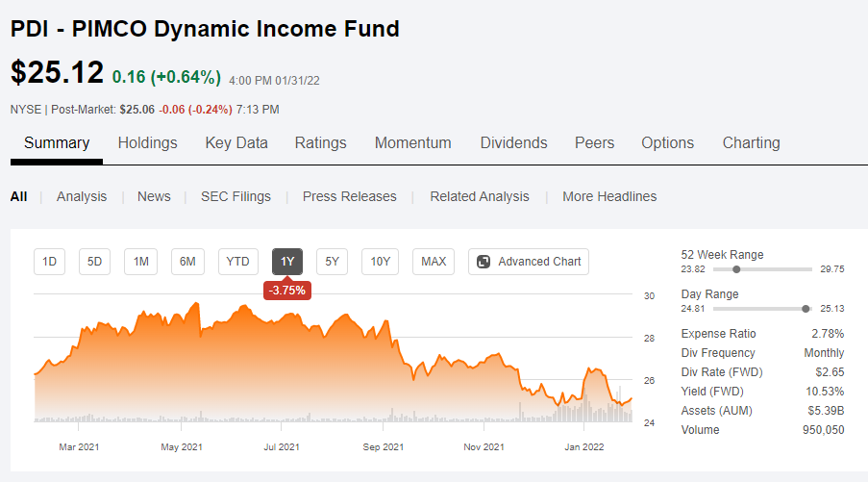Click the $25.12 share price

pos(57,72)
